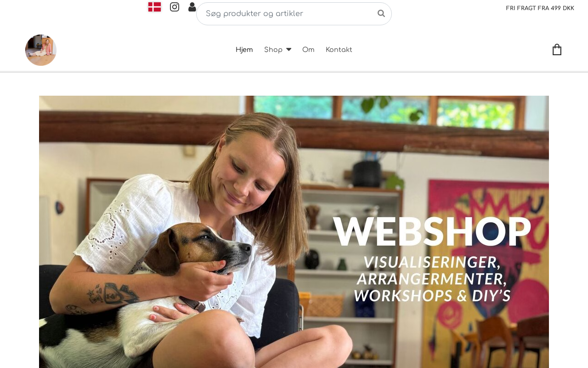Open the user account icon
Image resolution: width=588 pixels, height=368 pixels.
pos(192,7)
